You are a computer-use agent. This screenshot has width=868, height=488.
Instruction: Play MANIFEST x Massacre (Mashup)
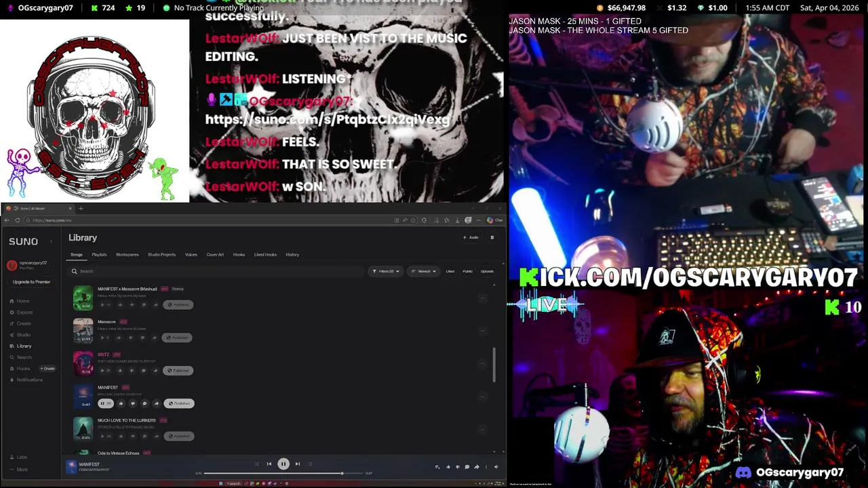point(105,305)
